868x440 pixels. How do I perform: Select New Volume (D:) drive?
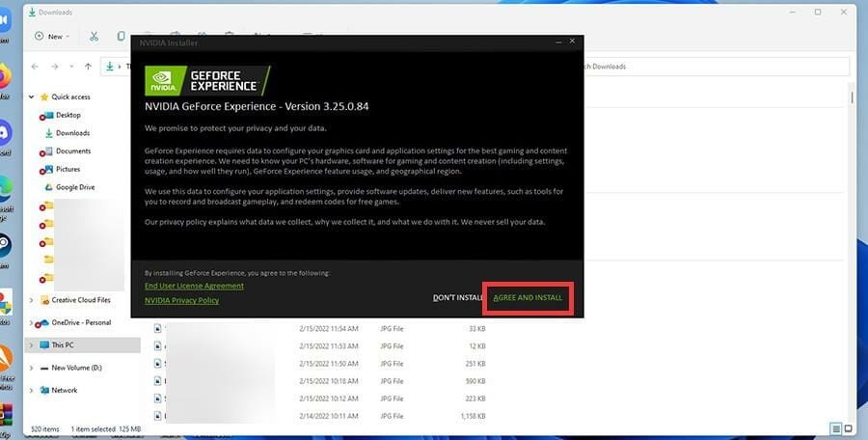point(76,368)
